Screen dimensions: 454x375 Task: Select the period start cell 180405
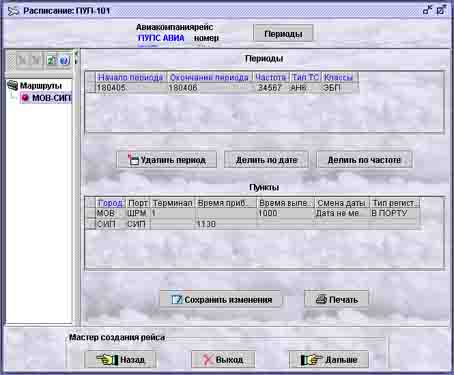pyautogui.click(x=130, y=88)
